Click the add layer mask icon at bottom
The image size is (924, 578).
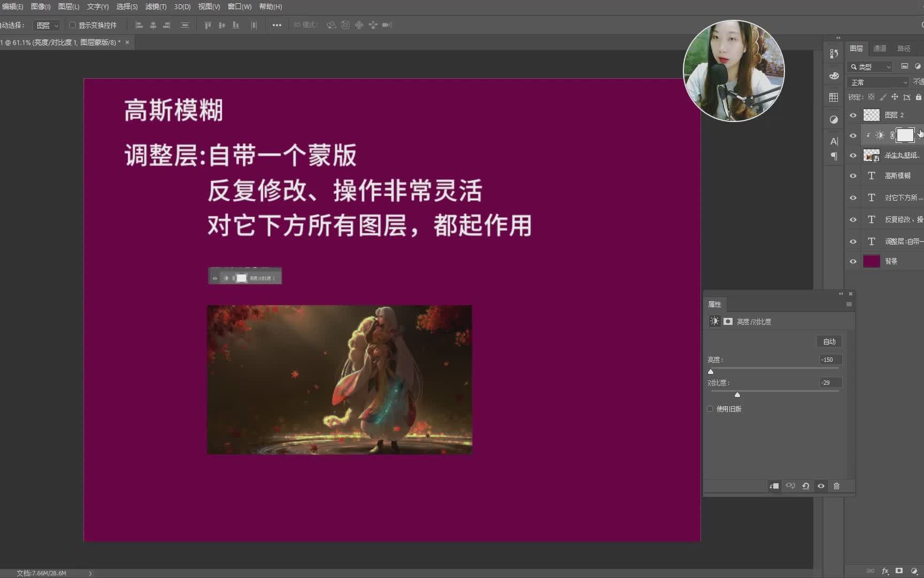pyautogui.click(x=899, y=571)
